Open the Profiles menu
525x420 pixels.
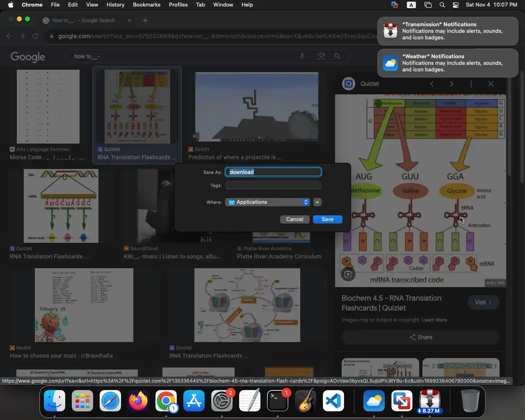coord(178,5)
